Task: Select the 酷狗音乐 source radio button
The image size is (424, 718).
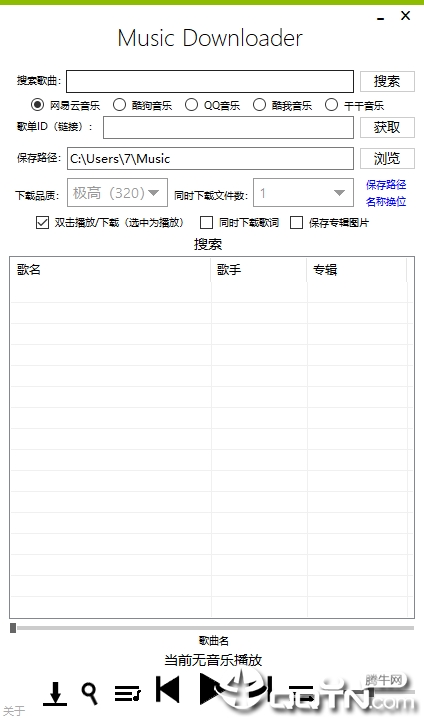Action: pos(120,105)
